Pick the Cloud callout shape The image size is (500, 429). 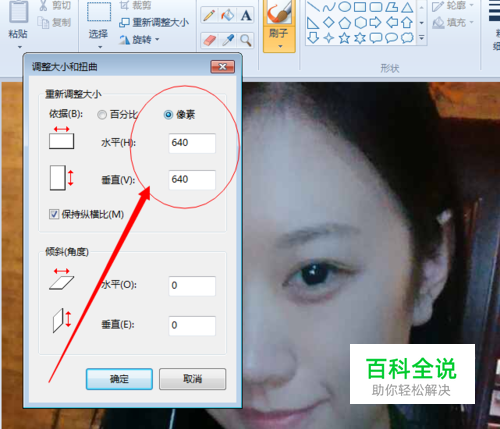click(x=407, y=38)
